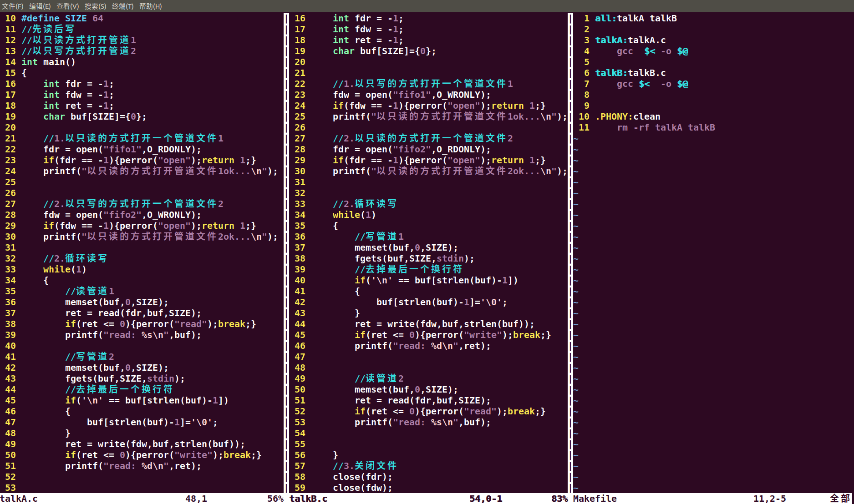Image resolution: width=854 pixels, height=504 pixels.
Task: Click the '//先读后写' comment line
Action: click(48, 29)
